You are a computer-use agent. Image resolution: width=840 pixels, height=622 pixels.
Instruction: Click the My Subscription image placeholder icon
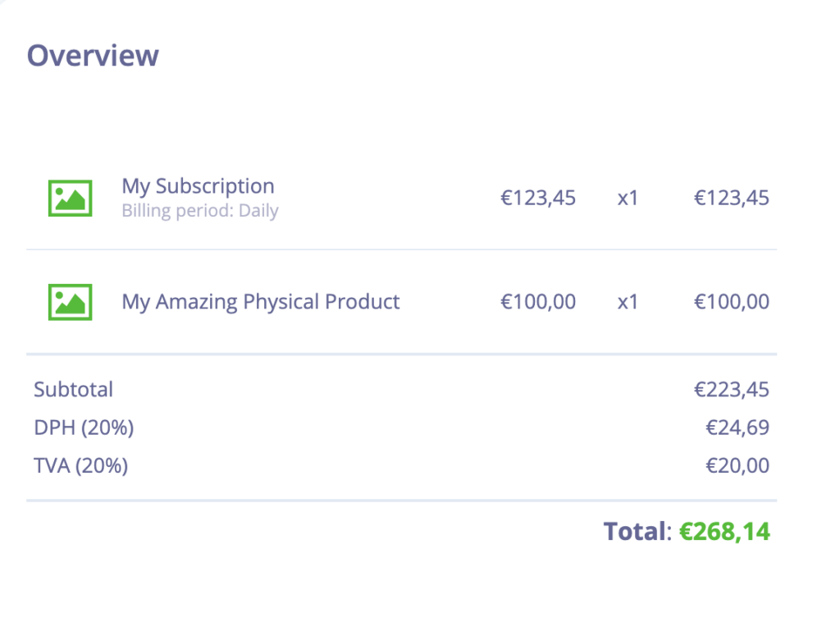[70, 198]
